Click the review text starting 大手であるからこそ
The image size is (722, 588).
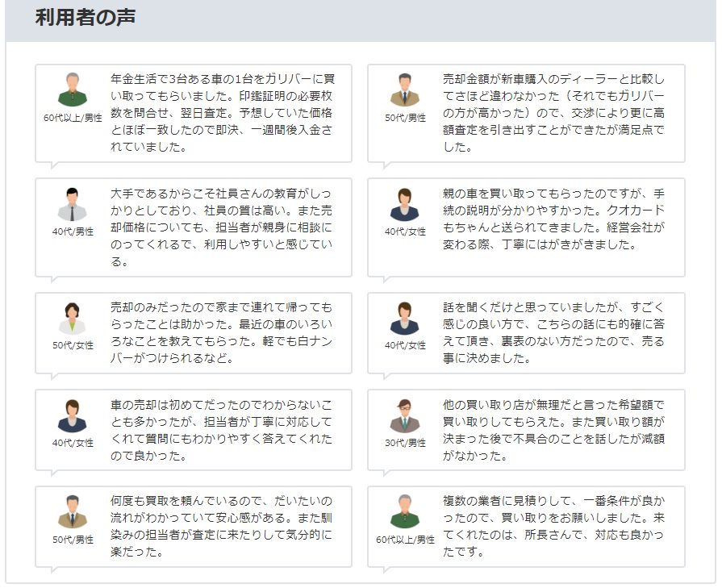point(222,227)
